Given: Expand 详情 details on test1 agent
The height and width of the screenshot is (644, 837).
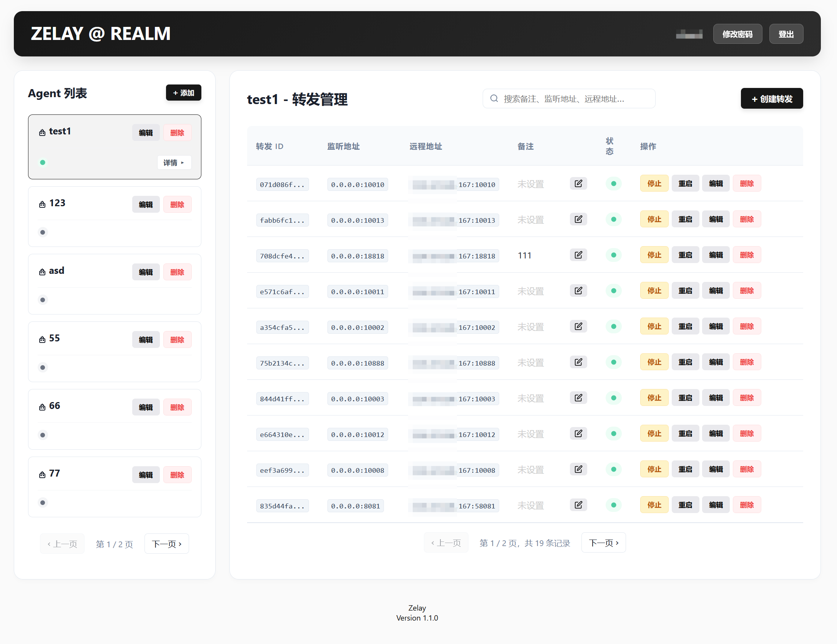Looking at the screenshot, I should [174, 162].
